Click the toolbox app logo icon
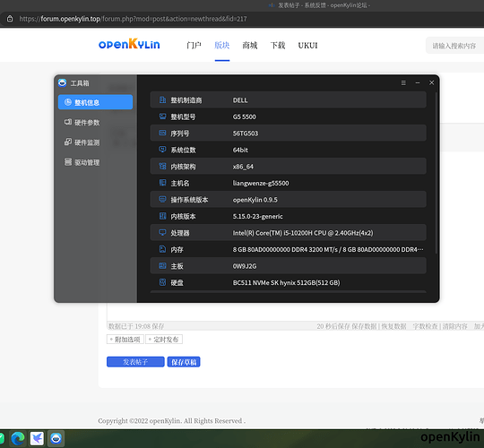484x448 pixels. pos(62,82)
